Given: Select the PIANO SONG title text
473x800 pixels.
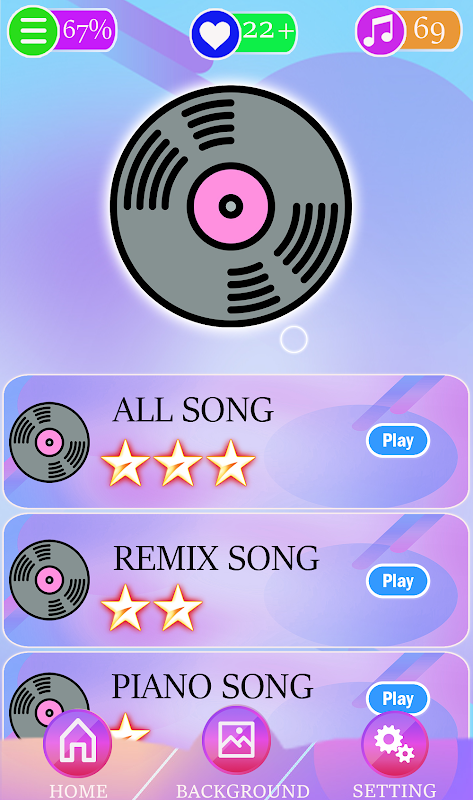Looking at the screenshot, I should (x=212, y=686).
